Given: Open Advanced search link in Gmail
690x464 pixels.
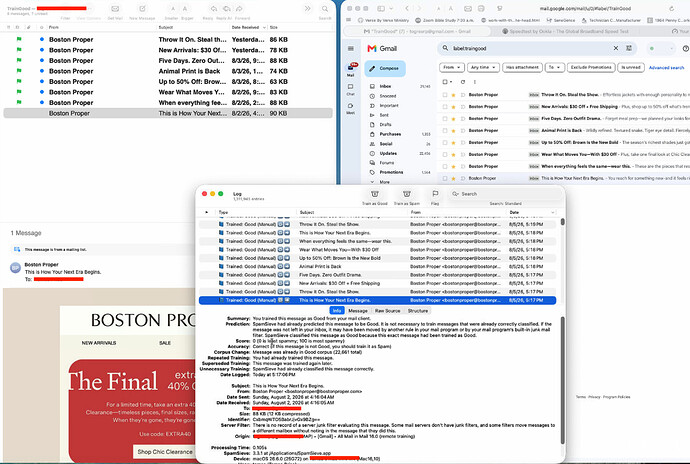Looking at the screenshot, I should point(666,68).
